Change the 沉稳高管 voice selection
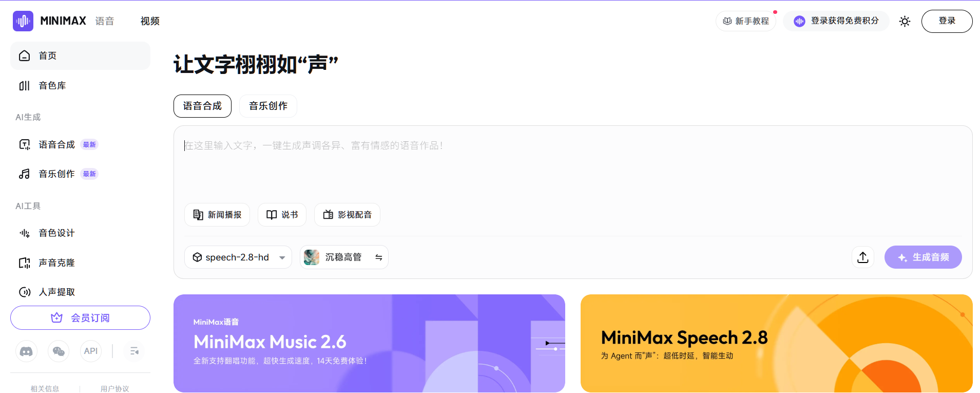 [x=344, y=257]
